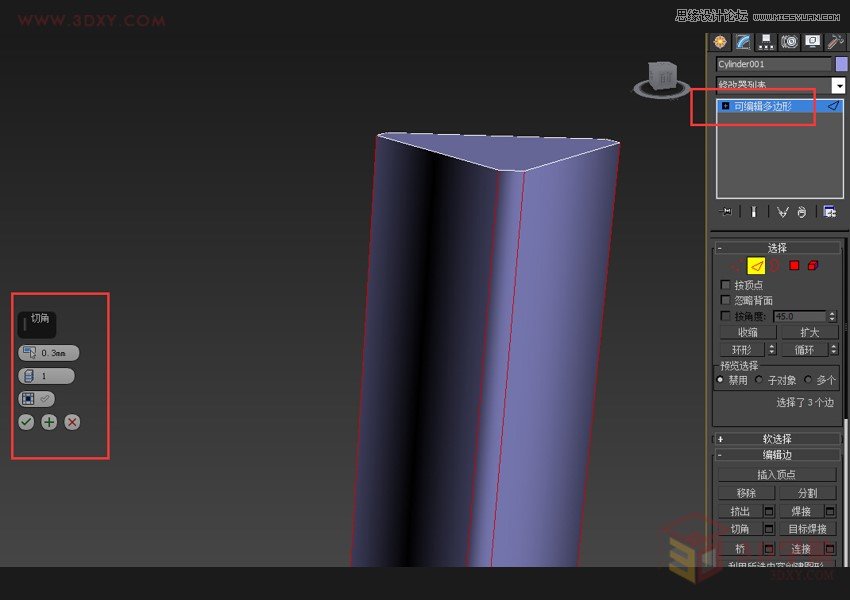Click the 目标焊接 (Target Weld) button
Viewport: 850px width, 600px height.
(x=809, y=529)
